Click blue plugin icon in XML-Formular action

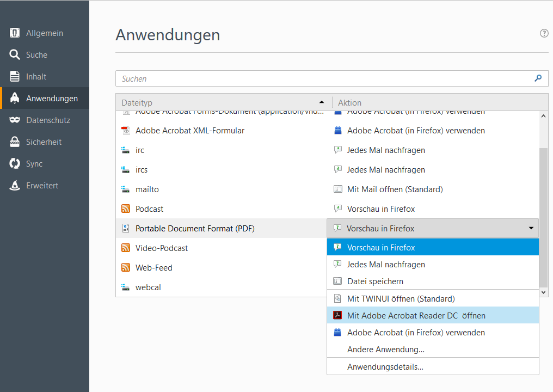pos(338,130)
